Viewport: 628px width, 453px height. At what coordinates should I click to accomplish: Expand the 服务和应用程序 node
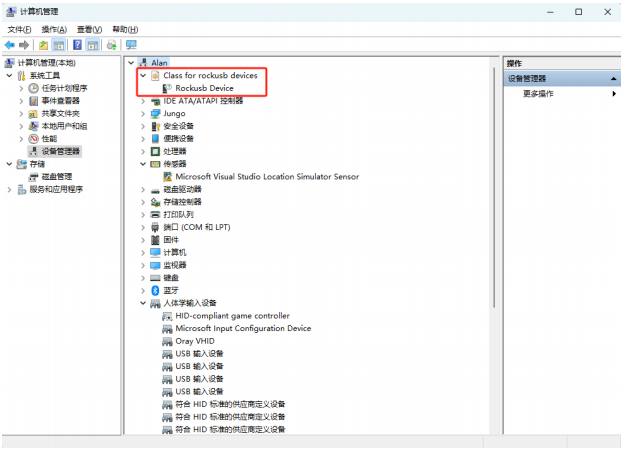(10, 189)
